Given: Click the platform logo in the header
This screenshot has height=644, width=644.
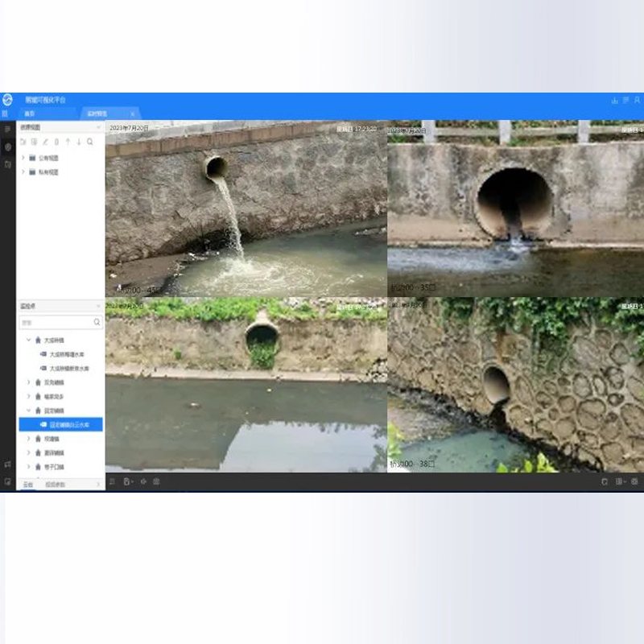Looking at the screenshot, I should (7, 100).
